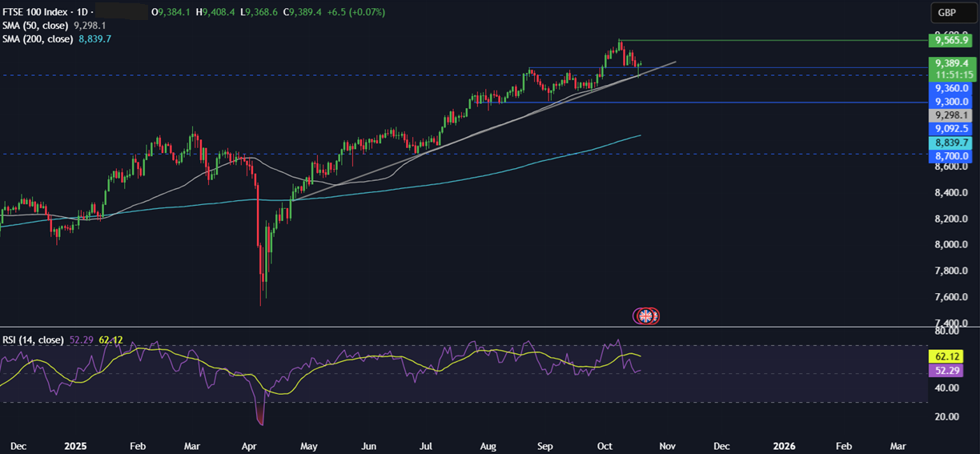This screenshot has height=454, width=980.
Task: Click the 2026 marker on time axis
Action: 785,444
